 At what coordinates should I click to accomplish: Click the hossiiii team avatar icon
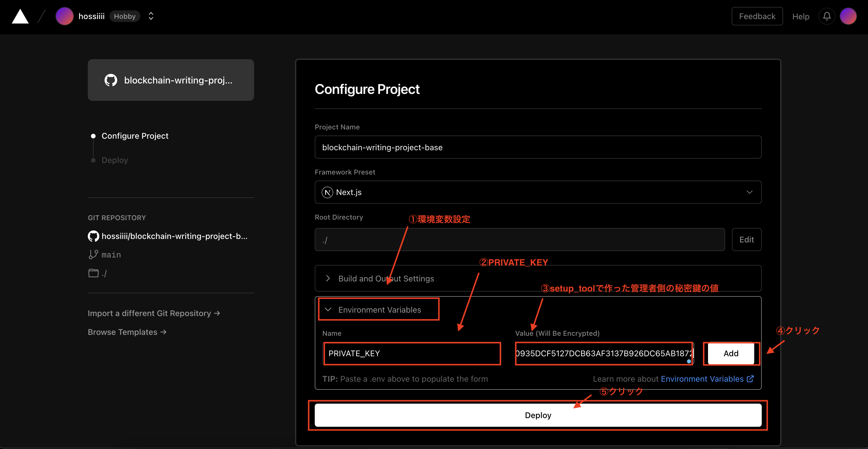(64, 16)
